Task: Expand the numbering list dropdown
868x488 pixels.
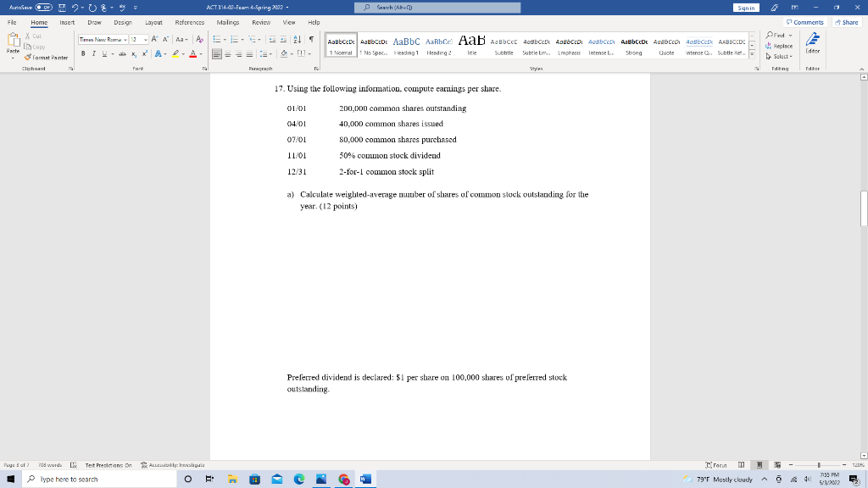Action: (x=242, y=39)
